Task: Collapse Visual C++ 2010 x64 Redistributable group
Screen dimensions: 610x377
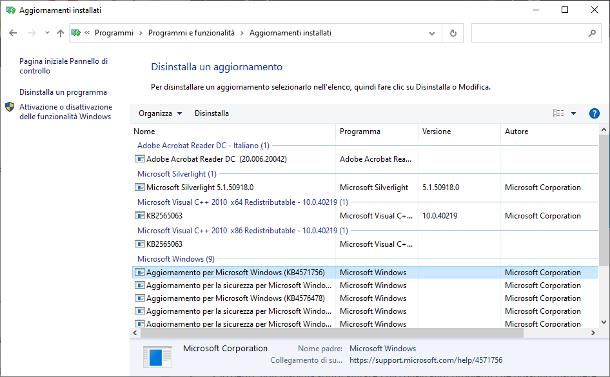Action: [243, 202]
